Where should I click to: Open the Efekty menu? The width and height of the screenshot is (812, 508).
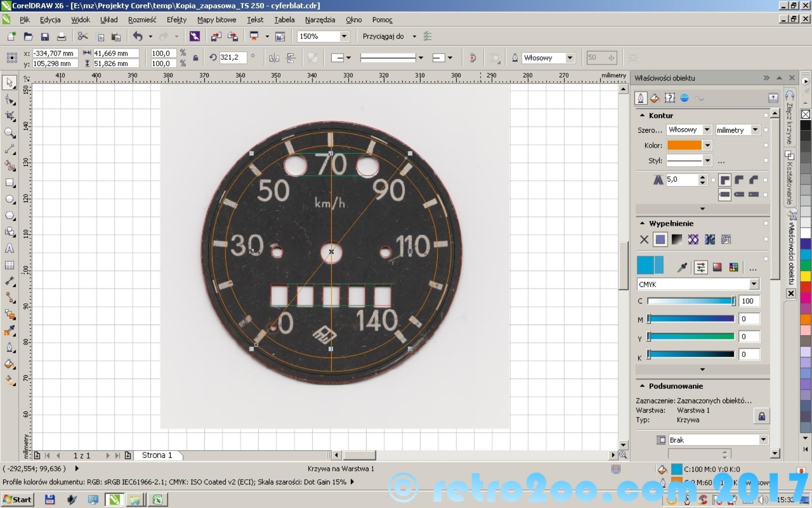176,20
